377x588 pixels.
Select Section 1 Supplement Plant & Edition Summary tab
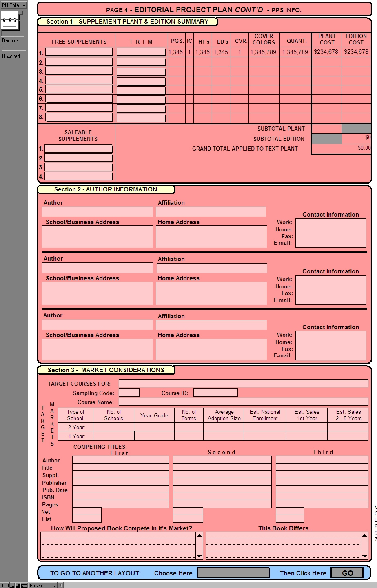tap(127, 22)
